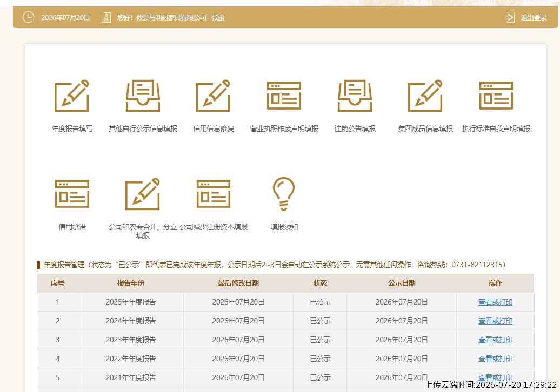This screenshot has height=392, width=560.
Task: Open the 公司减少注册资本填报 icon
Action: [x=213, y=194]
